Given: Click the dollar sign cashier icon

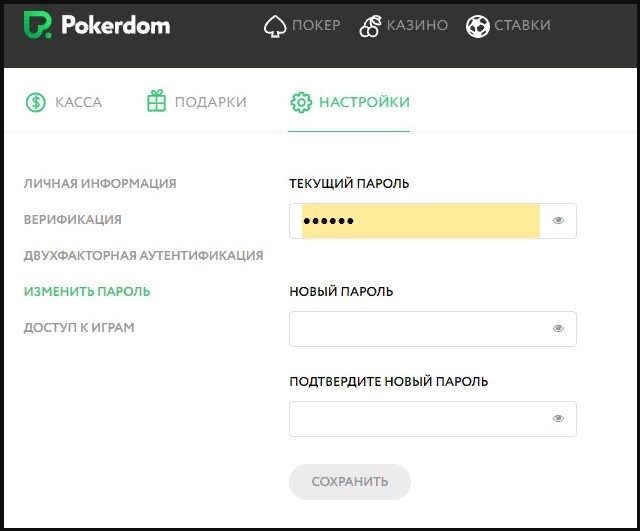Looking at the screenshot, I should click(36, 102).
